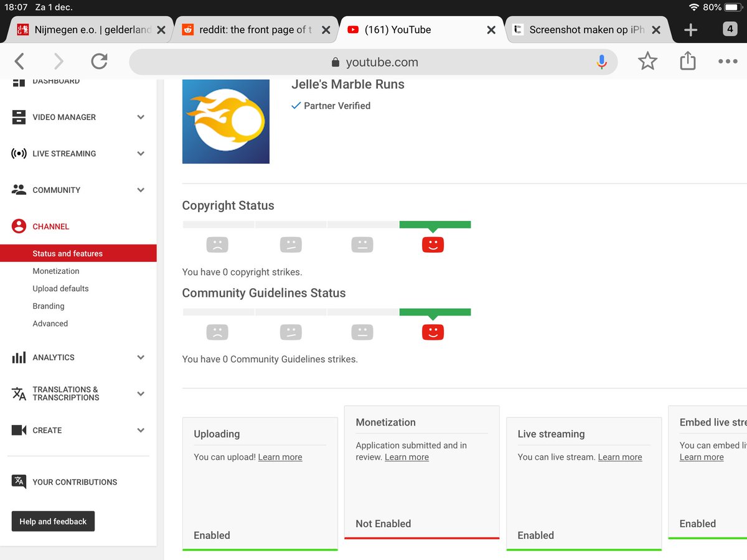This screenshot has width=747, height=560.
Task: Go back with the browser back arrow
Action: tap(19, 61)
